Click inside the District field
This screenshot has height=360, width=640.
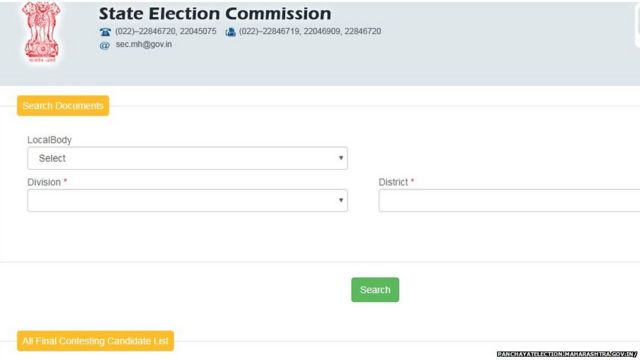(509, 200)
